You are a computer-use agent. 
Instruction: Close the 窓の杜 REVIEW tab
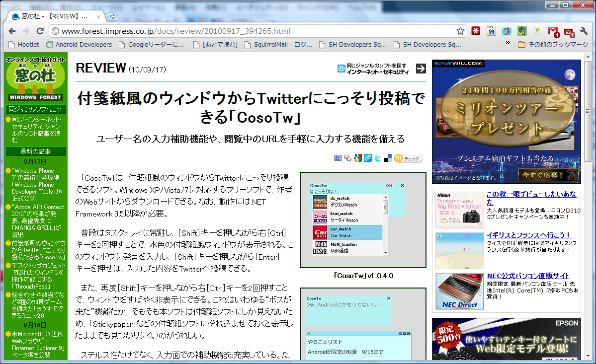[x=98, y=17]
